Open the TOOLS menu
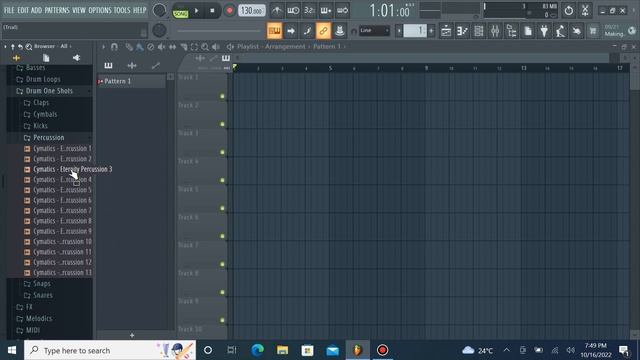 tap(122, 10)
